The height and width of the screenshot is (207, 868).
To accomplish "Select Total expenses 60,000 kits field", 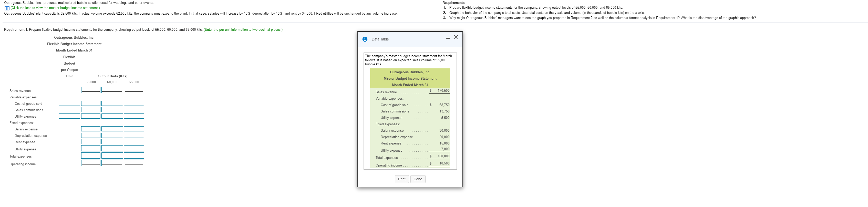I will point(112,156).
